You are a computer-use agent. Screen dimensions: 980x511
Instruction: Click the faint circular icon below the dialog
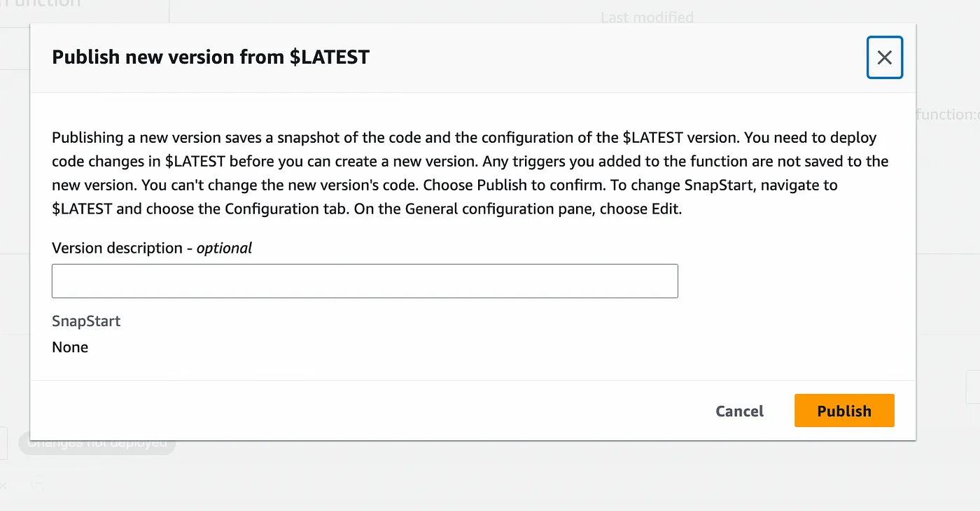[x=39, y=482]
